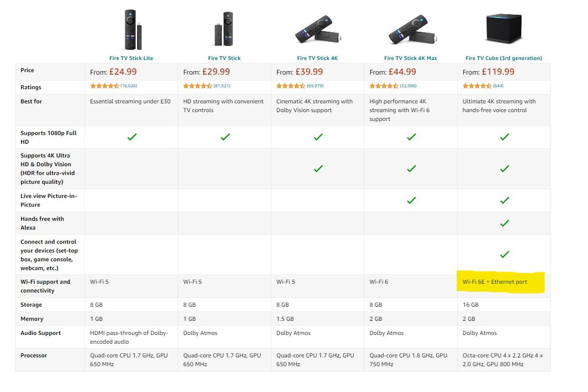Screen dimensions: 588x392
Task: Open the Fire TV Stick 4K Max link
Action: [x=411, y=58]
